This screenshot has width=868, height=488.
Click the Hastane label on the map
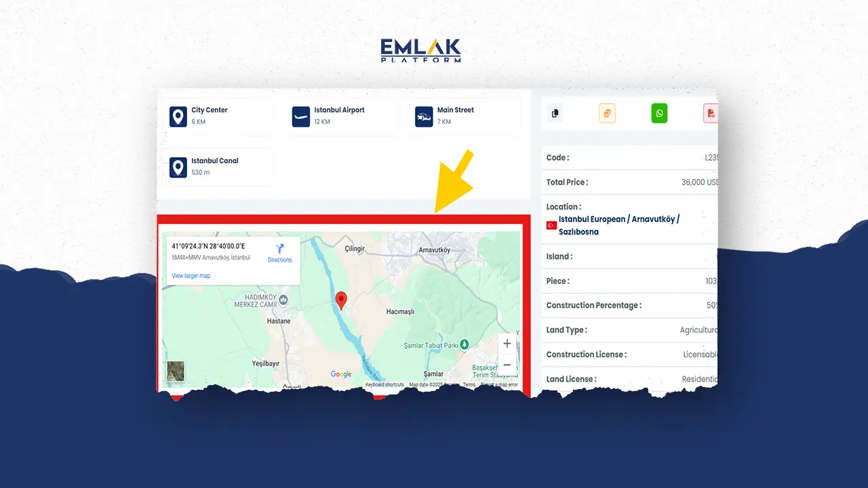(279, 321)
